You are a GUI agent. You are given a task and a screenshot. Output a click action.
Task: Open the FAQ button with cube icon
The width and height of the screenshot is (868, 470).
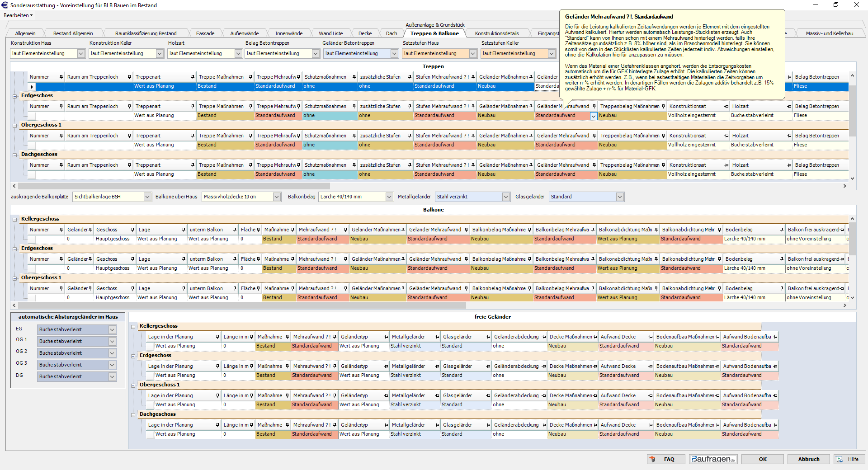pyautogui.click(x=665, y=459)
